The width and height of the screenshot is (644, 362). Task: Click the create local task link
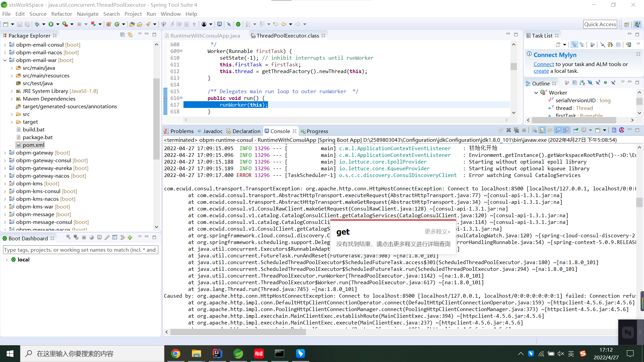541,71
